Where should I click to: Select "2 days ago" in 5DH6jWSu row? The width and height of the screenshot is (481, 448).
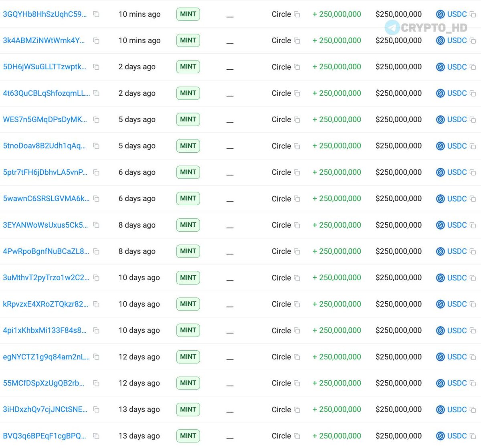click(137, 67)
